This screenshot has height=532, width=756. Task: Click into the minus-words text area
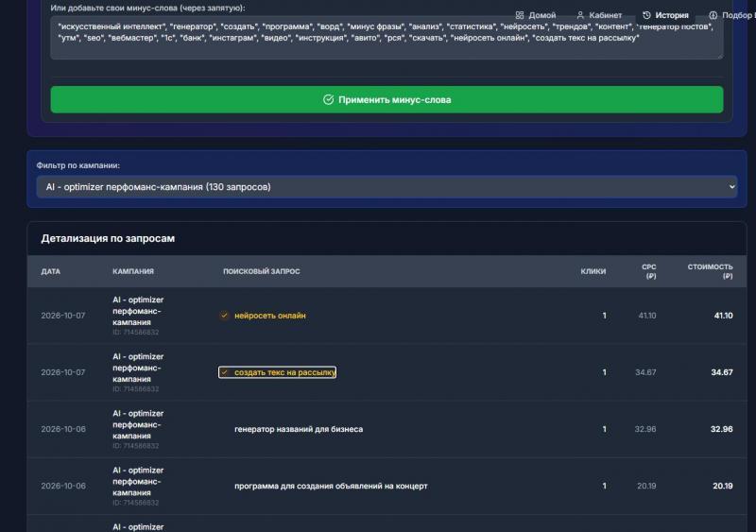[387, 38]
